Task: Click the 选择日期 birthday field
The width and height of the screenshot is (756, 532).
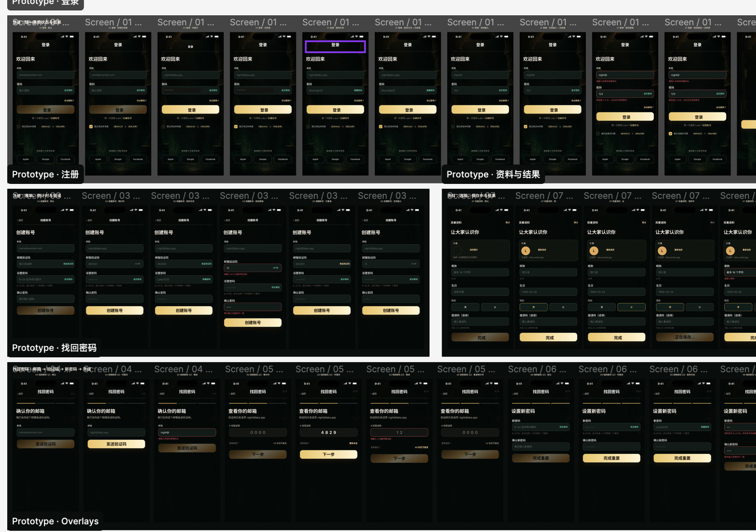Action: [x=480, y=292]
